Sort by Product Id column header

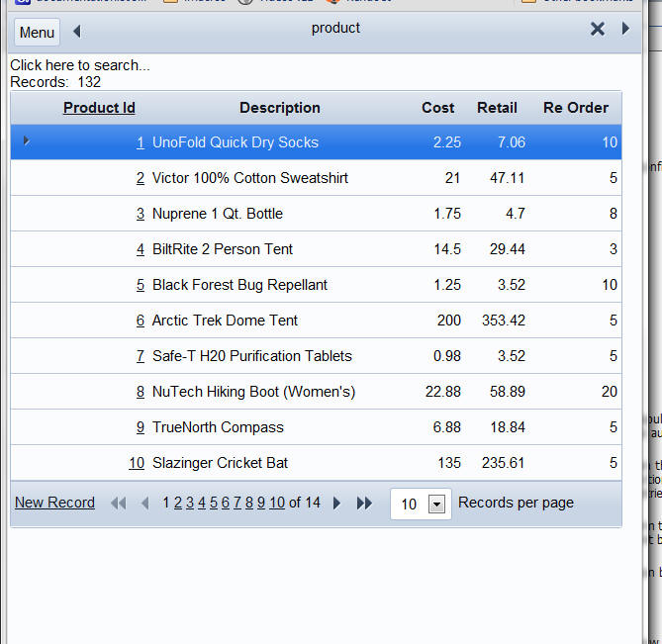point(99,108)
